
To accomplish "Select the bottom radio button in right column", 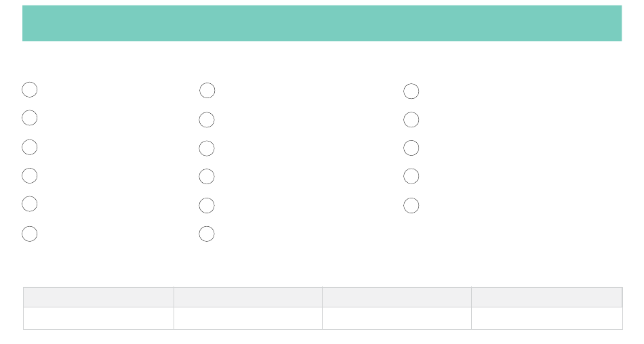I will coord(411,205).
